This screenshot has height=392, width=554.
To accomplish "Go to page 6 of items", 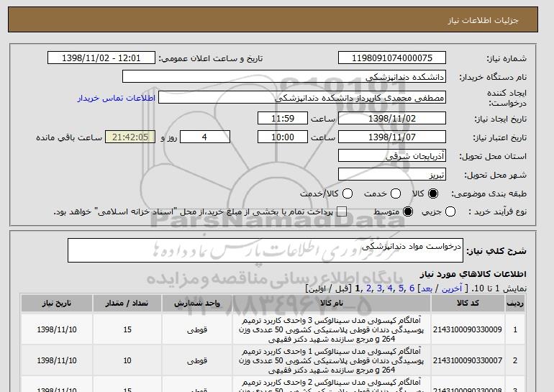I will coord(412,288).
